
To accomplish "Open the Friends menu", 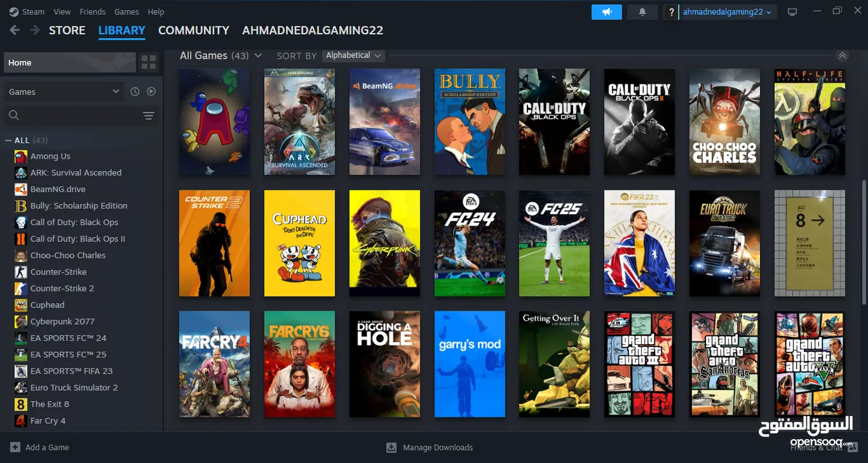I will [x=93, y=12].
